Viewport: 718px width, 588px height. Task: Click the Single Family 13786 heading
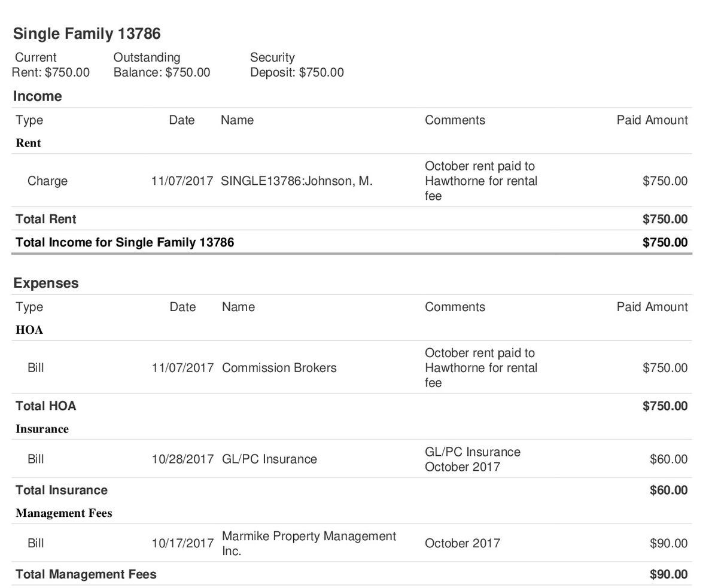(87, 33)
